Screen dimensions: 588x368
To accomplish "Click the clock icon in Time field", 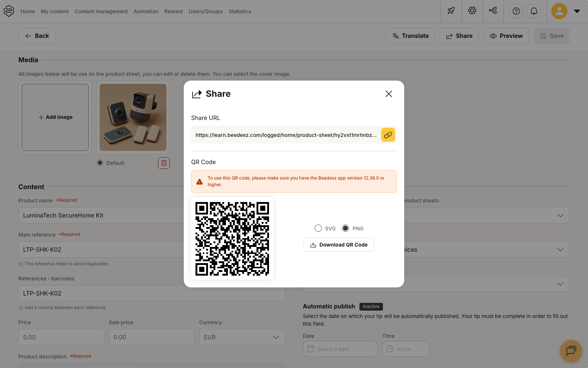I will (390, 349).
